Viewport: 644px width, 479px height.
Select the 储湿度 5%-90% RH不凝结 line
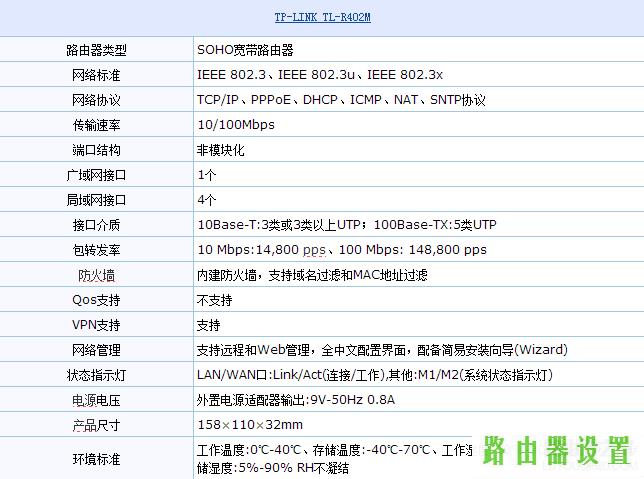click(x=273, y=468)
